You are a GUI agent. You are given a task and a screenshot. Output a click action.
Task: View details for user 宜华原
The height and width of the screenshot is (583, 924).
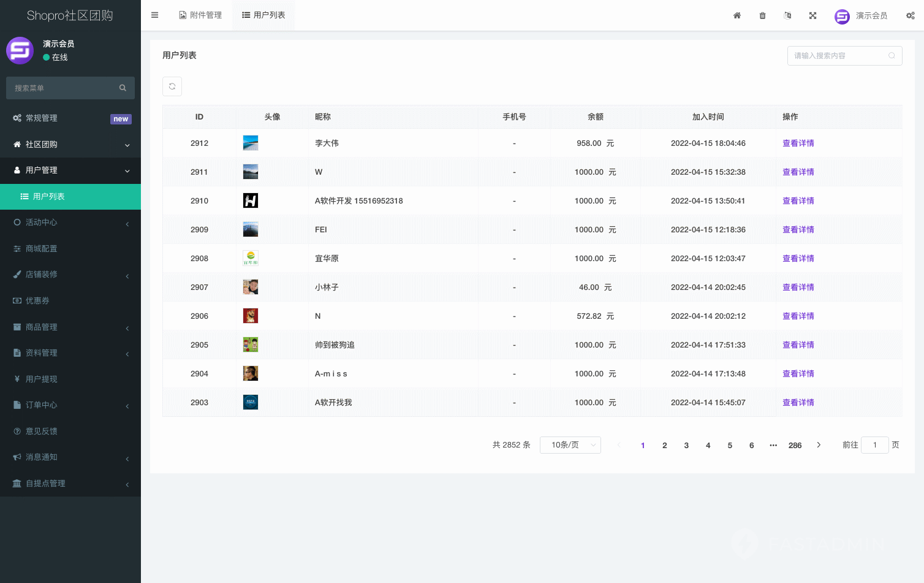(798, 258)
